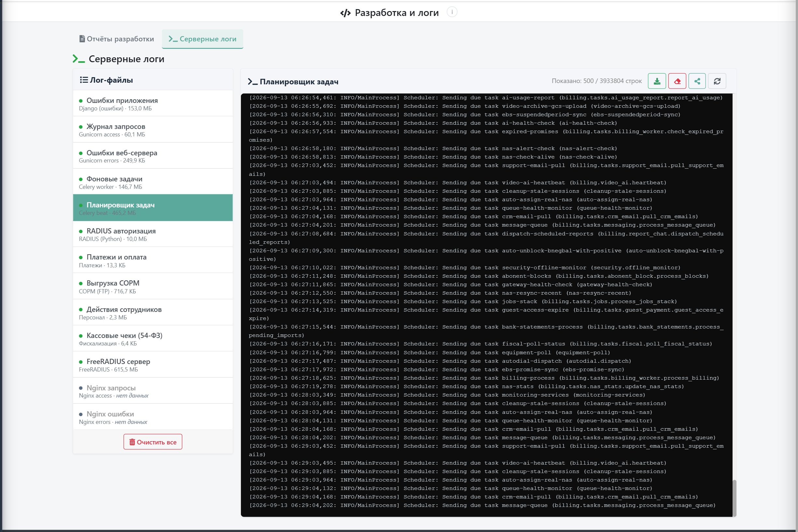Open Кассовые чеки (54-ФЗ) log
Screen dimensions: 798x532
point(153,339)
